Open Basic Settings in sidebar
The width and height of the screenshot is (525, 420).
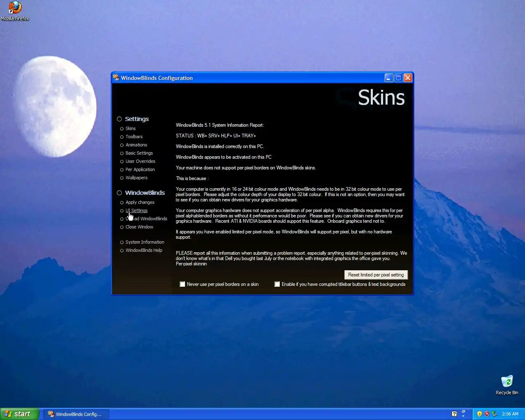click(x=139, y=153)
